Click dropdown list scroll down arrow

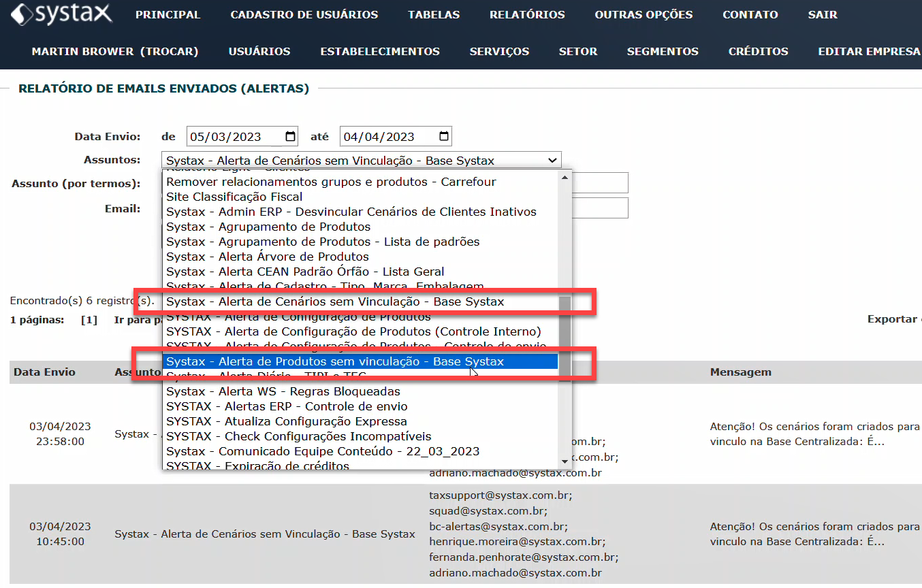565,463
